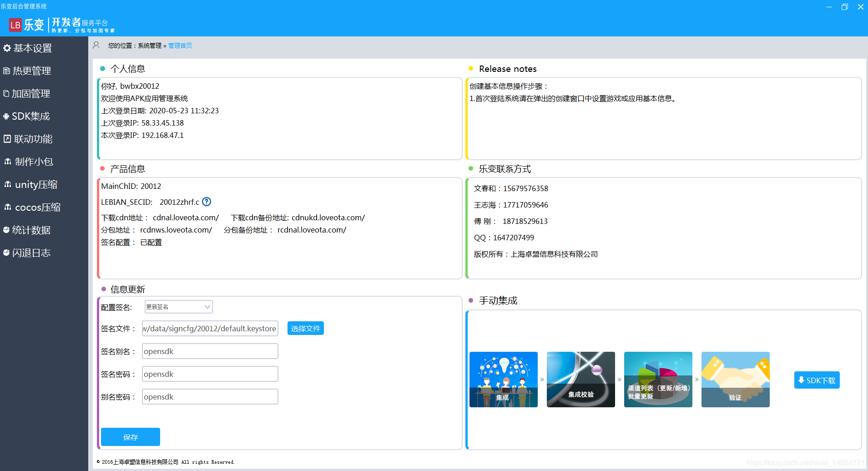Click the rcdnws.loveota.com/ 分包地址 text
The height and width of the screenshot is (471, 868).
[176, 230]
